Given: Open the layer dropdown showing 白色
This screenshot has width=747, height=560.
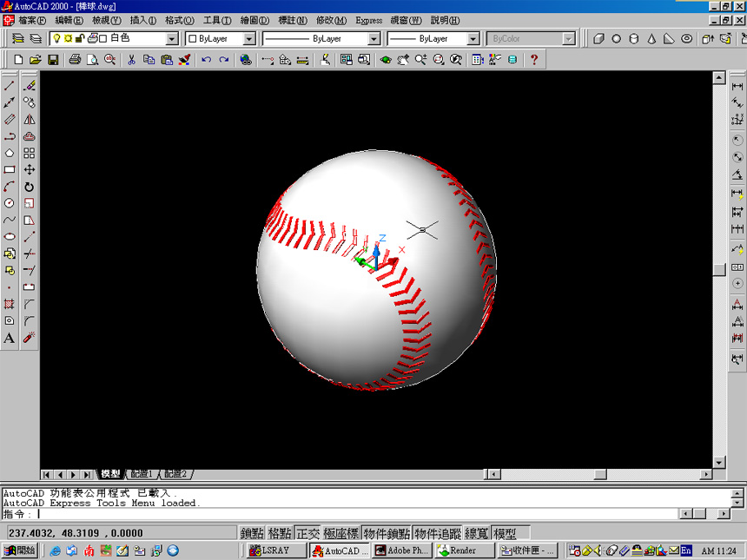Looking at the screenshot, I should point(171,39).
